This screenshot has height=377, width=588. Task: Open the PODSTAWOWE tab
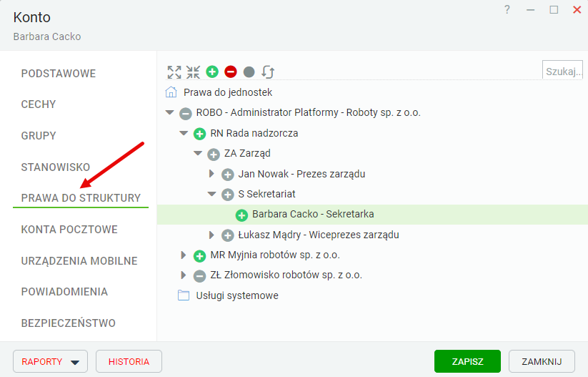click(59, 73)
